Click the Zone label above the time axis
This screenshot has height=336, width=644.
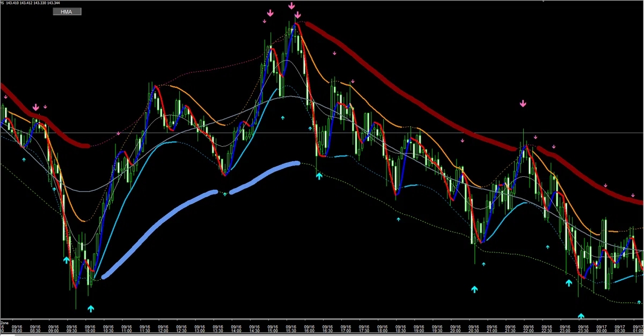tap(4, 323)
